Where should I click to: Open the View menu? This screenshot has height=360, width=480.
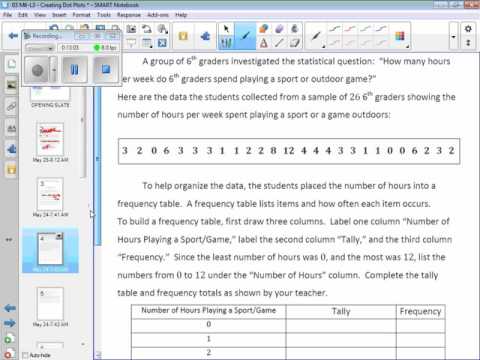click(x=40, y=15)
